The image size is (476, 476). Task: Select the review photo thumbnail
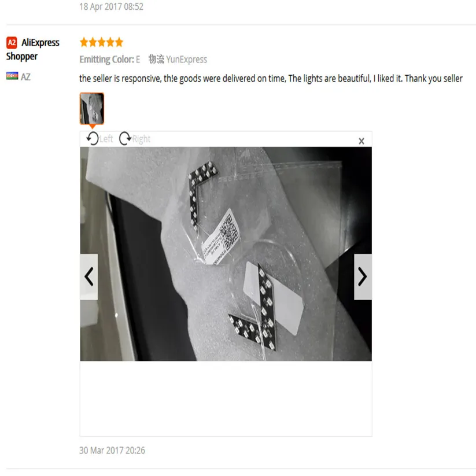pos(92,108)
